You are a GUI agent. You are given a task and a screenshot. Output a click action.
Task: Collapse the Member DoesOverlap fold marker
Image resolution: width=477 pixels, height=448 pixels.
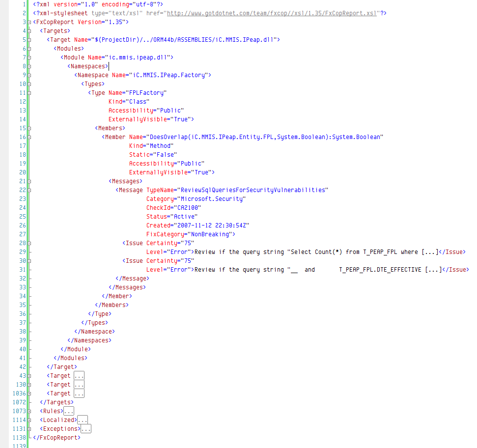click(29, 137)
